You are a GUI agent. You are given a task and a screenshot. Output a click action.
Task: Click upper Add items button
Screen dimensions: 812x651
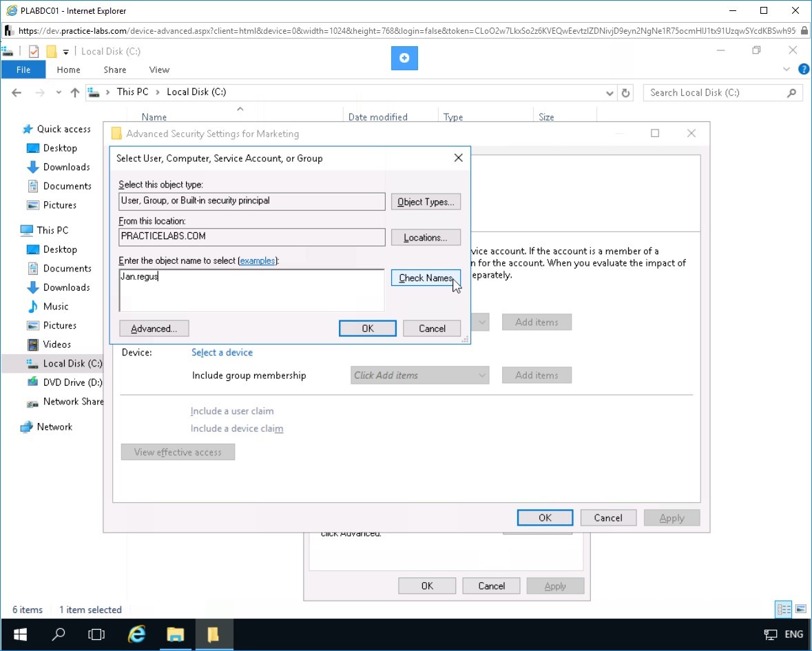pos(537,322)
